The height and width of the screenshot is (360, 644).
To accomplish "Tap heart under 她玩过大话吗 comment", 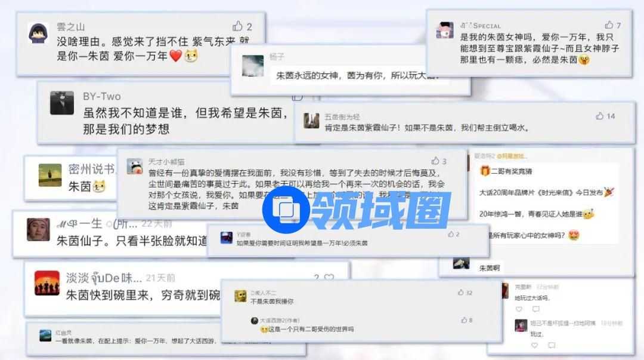I will (519, 309).
